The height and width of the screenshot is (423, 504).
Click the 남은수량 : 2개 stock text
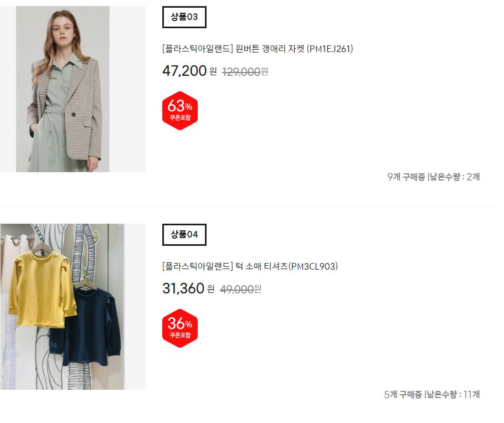(455, 177)
